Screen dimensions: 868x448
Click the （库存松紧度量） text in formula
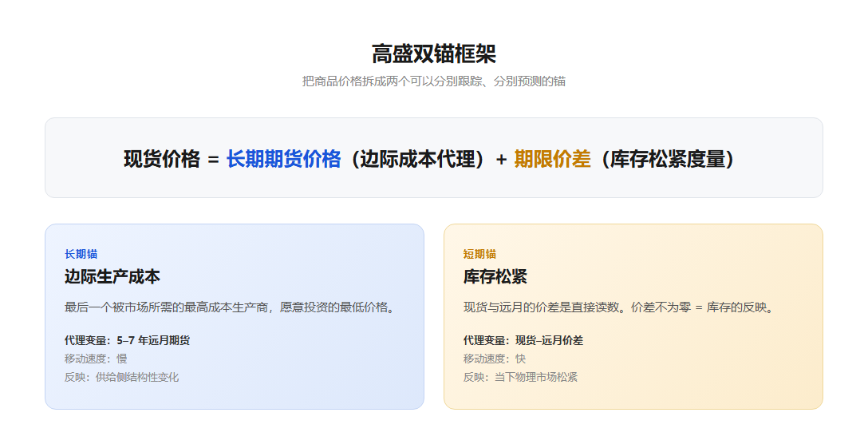(x=668, y=159)
